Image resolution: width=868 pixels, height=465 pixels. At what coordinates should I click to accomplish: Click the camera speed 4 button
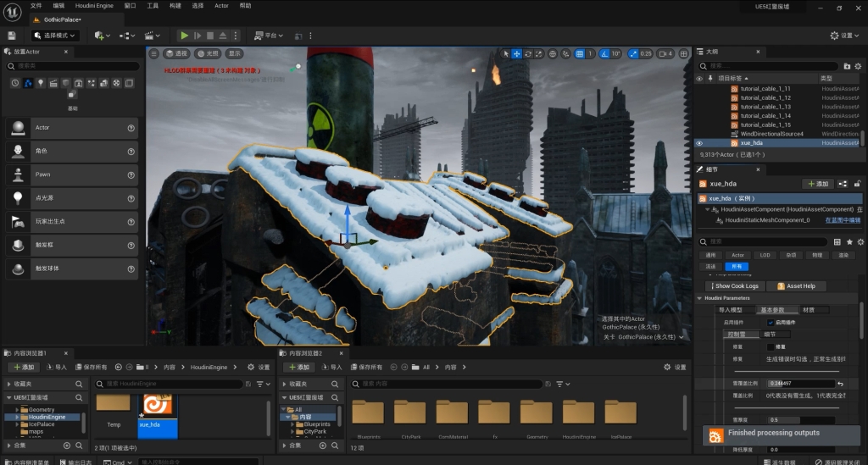[x=665, y=53]
